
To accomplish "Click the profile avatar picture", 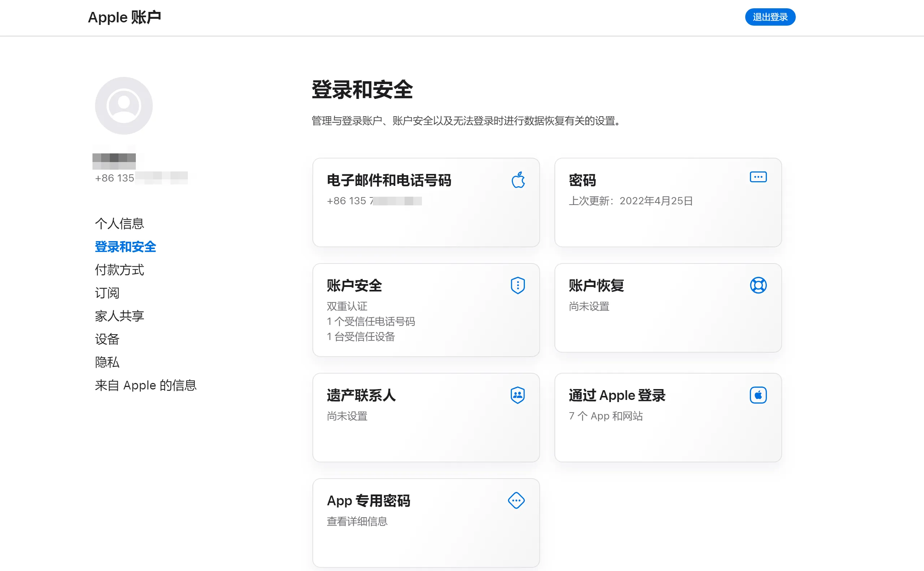I will click(x=124, y=106).
